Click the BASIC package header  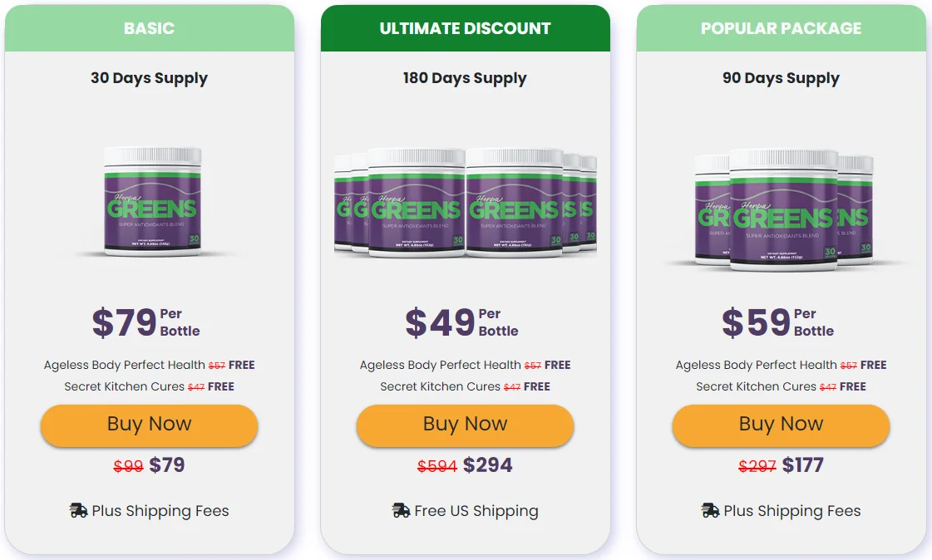150,28
